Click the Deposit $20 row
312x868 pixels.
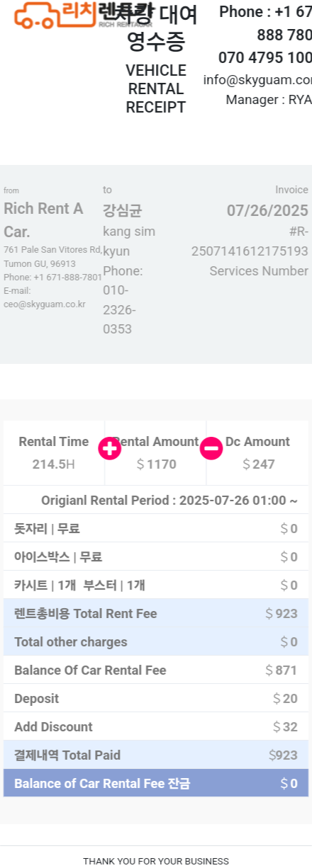[x=156, y=698]
